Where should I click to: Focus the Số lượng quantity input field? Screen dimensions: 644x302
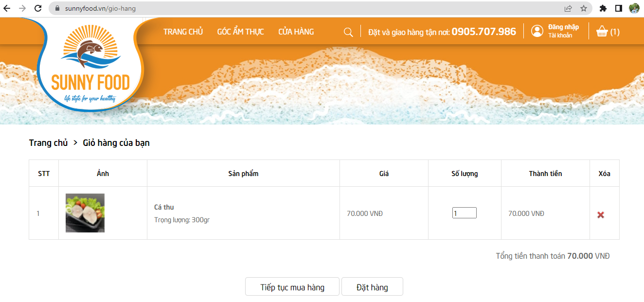(x=464, y=213)
